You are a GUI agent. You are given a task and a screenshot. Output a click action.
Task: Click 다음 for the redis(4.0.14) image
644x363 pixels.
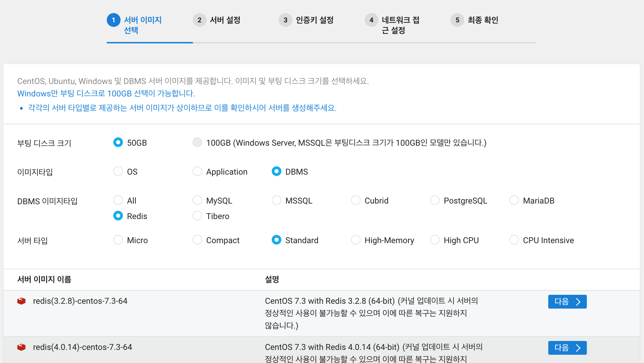pos(568,348)
